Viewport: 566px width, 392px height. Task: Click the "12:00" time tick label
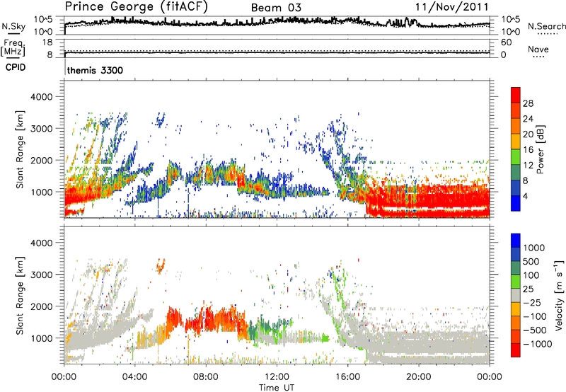click(277, 377)
